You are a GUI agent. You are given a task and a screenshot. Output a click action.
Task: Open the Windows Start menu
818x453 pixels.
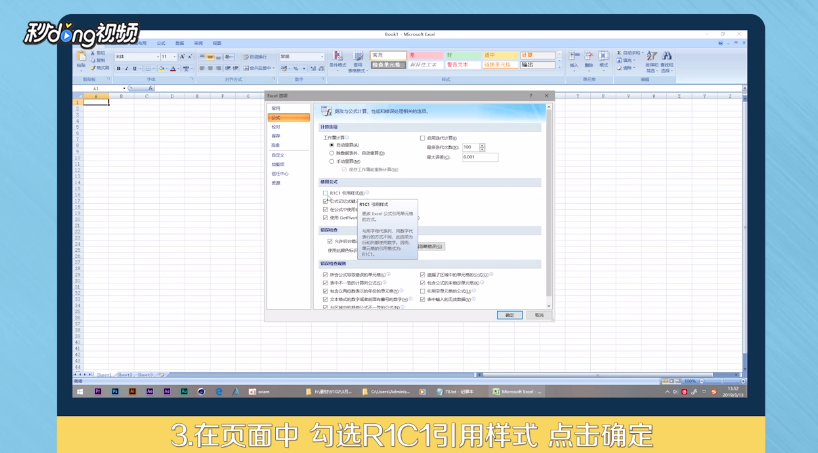pyautogui.click(x=80, y=391)
